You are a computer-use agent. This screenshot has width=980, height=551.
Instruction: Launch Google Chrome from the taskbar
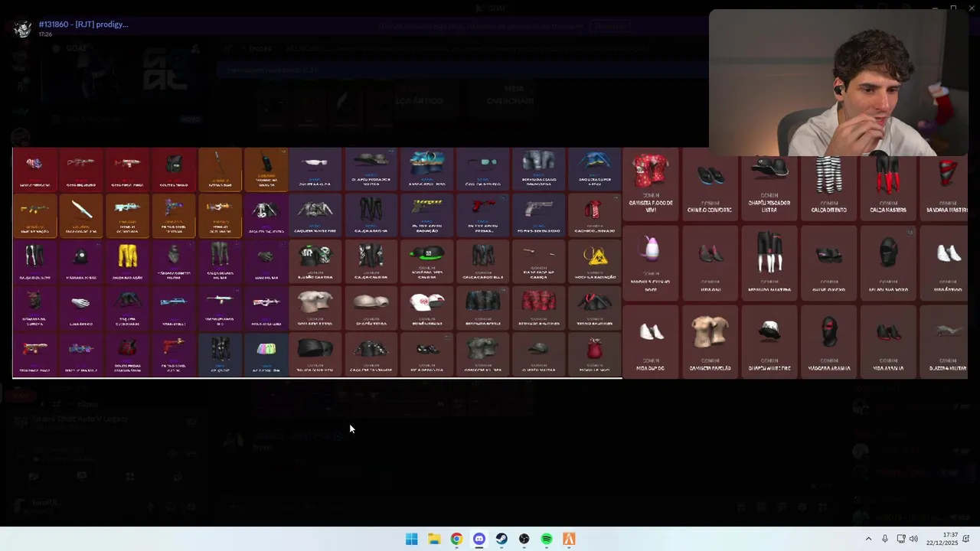(x=456, y=539)
